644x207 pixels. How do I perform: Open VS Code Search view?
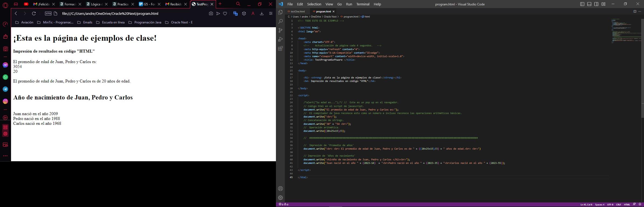[x=281, y=21]
